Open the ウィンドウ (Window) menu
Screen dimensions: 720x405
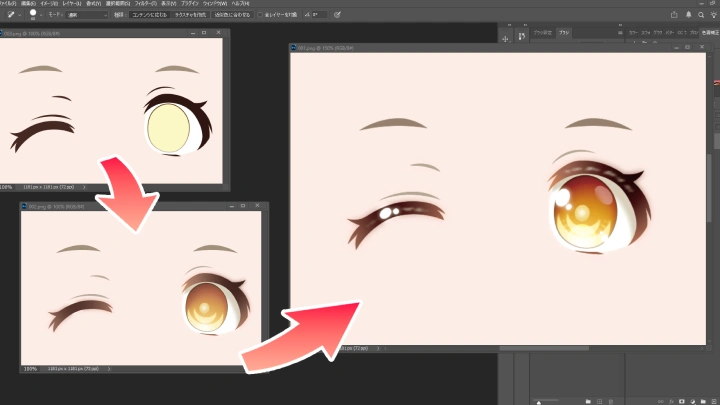[x=215, y=3]
